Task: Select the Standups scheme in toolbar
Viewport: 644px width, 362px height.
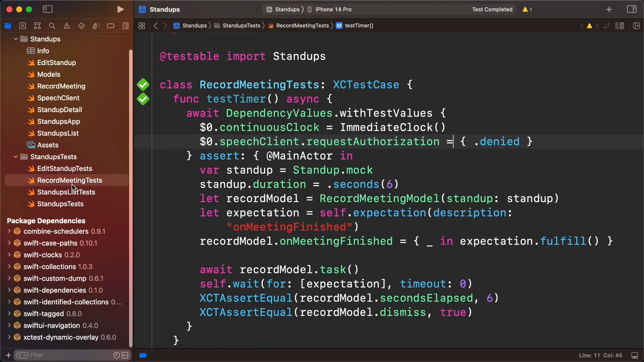Action: click(283, 9)
